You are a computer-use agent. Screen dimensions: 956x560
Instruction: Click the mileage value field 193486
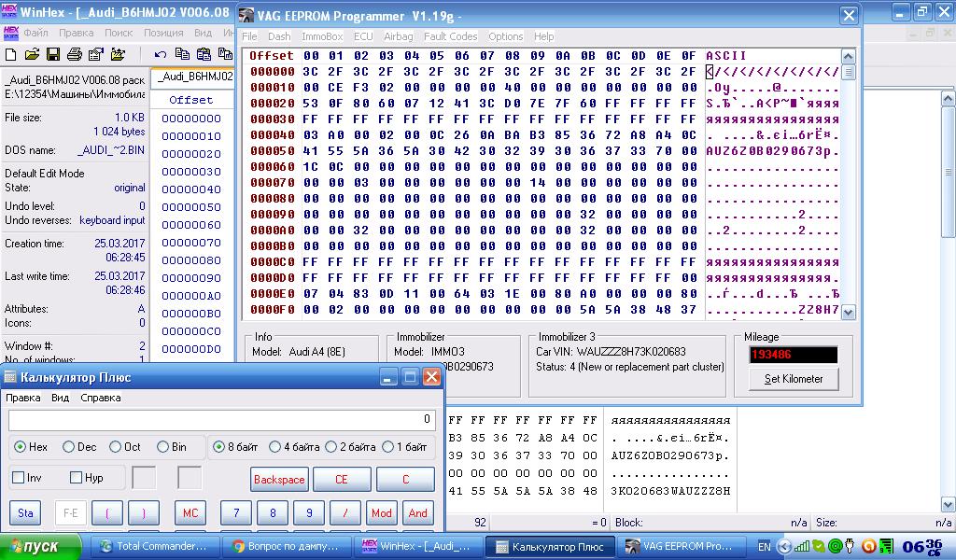point(794,355)
